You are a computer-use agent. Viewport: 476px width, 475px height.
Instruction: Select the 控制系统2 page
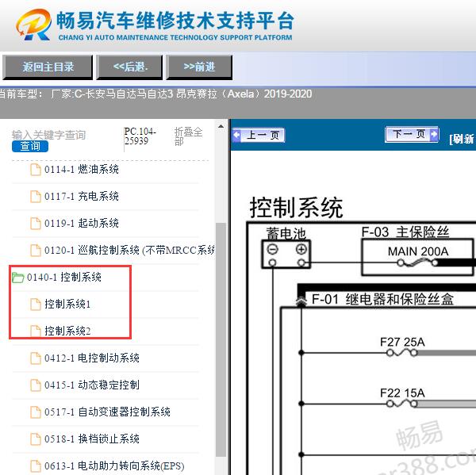click(67, 331)
